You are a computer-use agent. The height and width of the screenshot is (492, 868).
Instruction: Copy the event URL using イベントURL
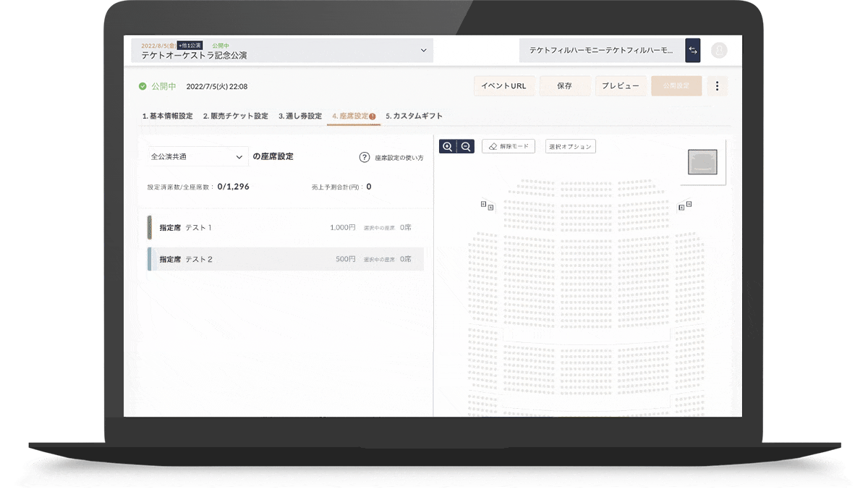[504, 85]
